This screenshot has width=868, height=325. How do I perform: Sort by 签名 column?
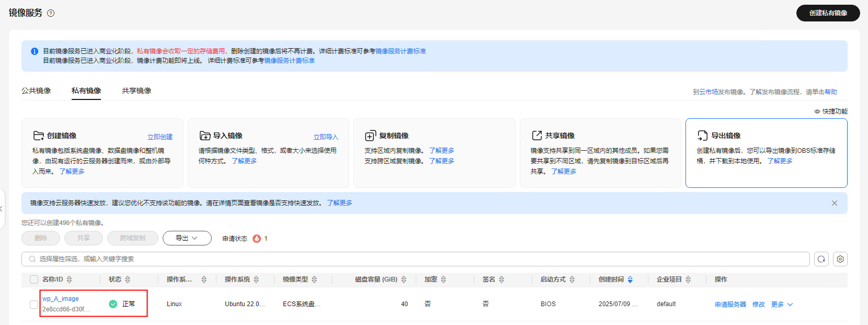(x=501, y=279)
